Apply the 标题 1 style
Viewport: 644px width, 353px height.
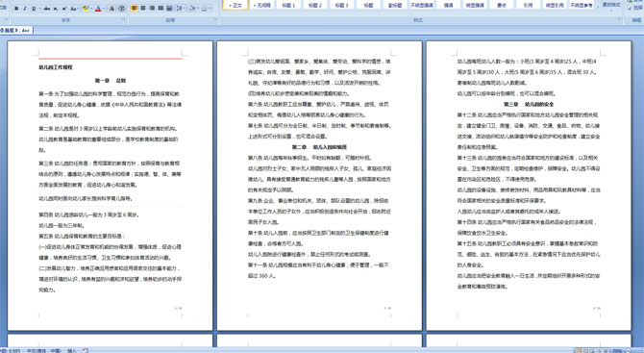tap(288, 5)
